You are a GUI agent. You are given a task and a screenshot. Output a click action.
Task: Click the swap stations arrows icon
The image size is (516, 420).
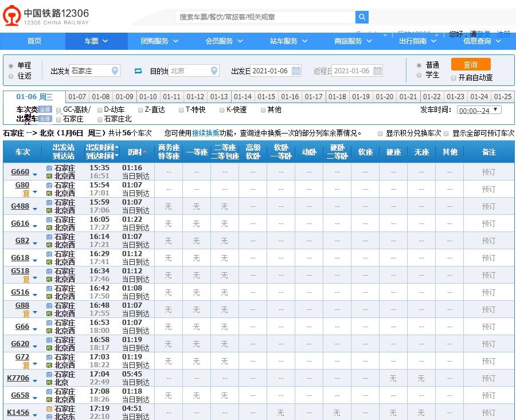(138, 71)
